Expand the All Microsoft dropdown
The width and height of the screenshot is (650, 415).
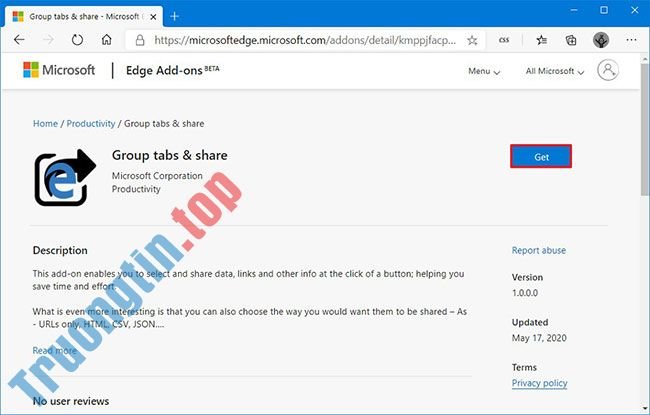coord(555,71)
